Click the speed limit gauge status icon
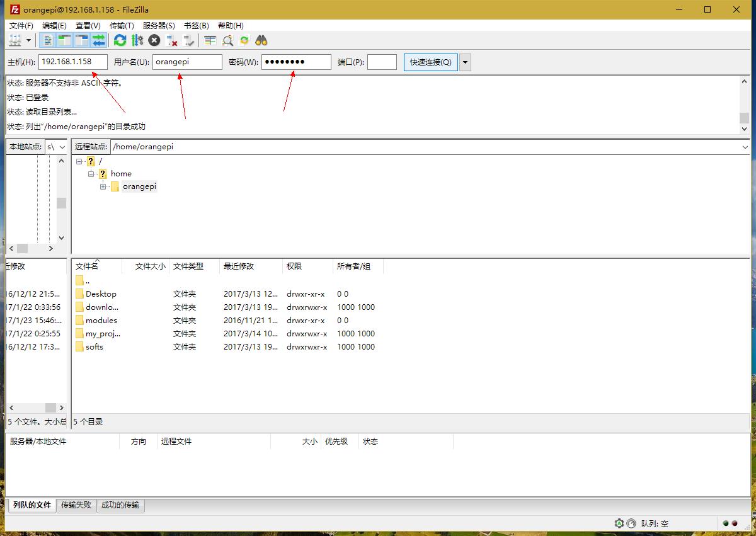The image size is (756, 536). pyautogui.click(x=631, y=523)
